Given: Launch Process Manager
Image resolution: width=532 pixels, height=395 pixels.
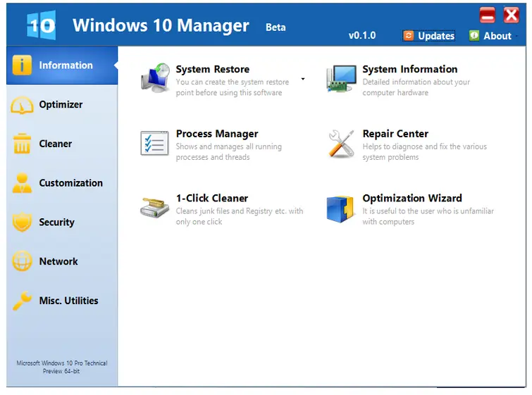Looking at the screenshot, I should pyautogui.click(x=217, y=134).
